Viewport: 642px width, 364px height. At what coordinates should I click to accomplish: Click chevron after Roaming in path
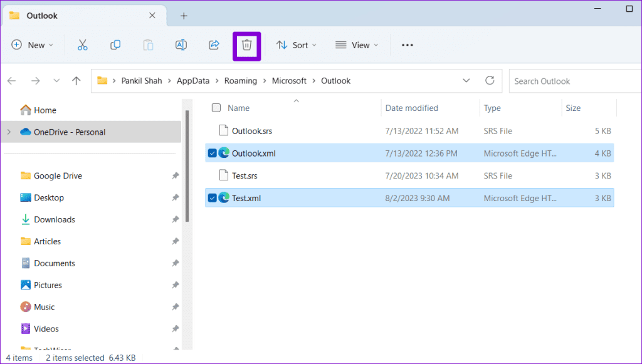click(265, 81)
